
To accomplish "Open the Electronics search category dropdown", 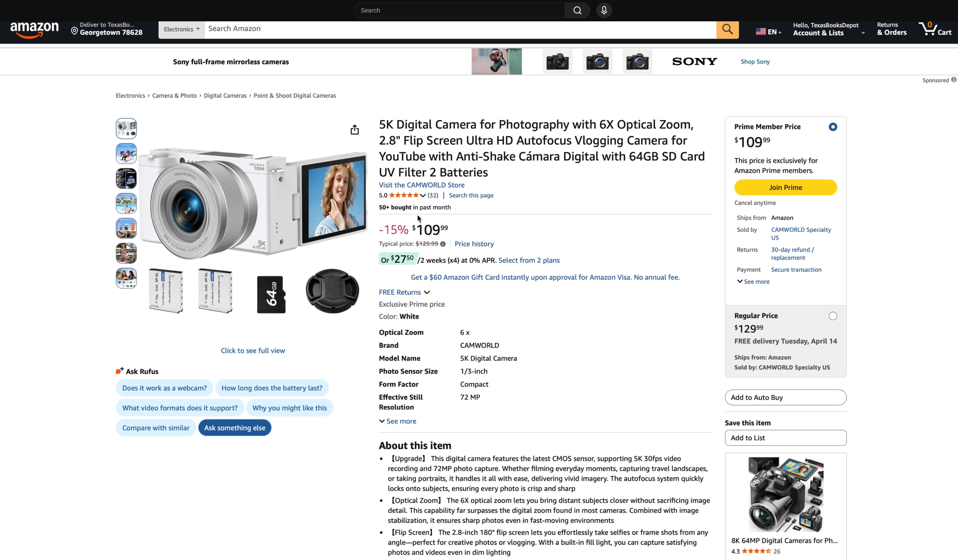I will pyautogui.click(x=181, y=29).
